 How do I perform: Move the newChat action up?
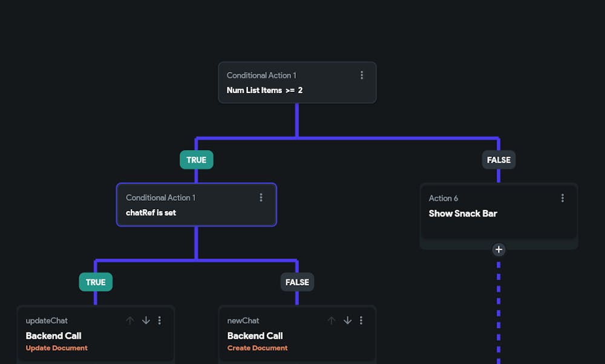tap(332, 320)
